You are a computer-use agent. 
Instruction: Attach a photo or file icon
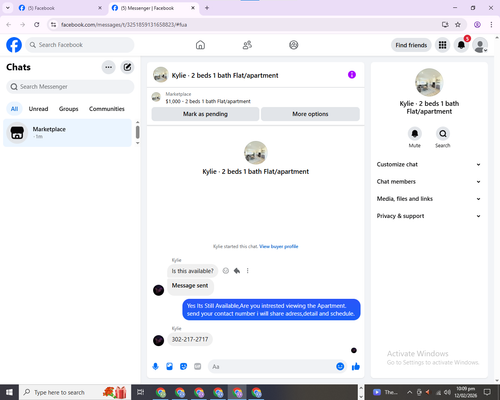[x=169, y=367]
